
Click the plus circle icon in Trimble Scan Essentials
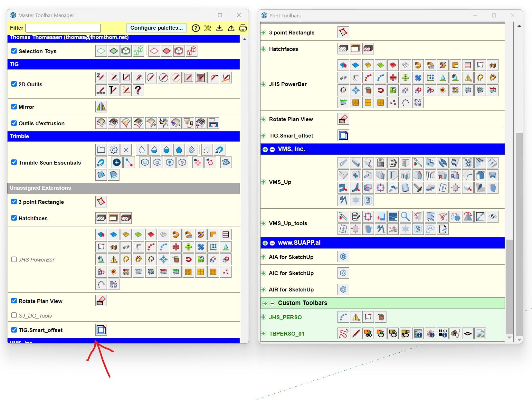[x=117, y=162]
